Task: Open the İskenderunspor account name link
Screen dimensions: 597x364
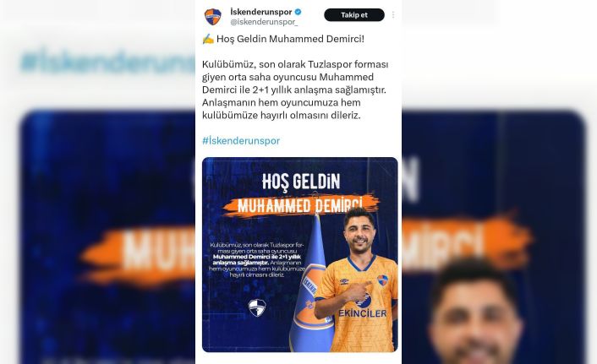Action: click(260, 12)
